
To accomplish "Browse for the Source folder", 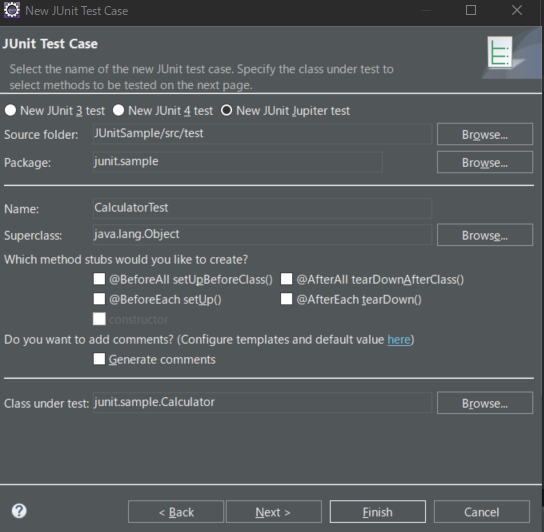I will [x=485, y=134].
